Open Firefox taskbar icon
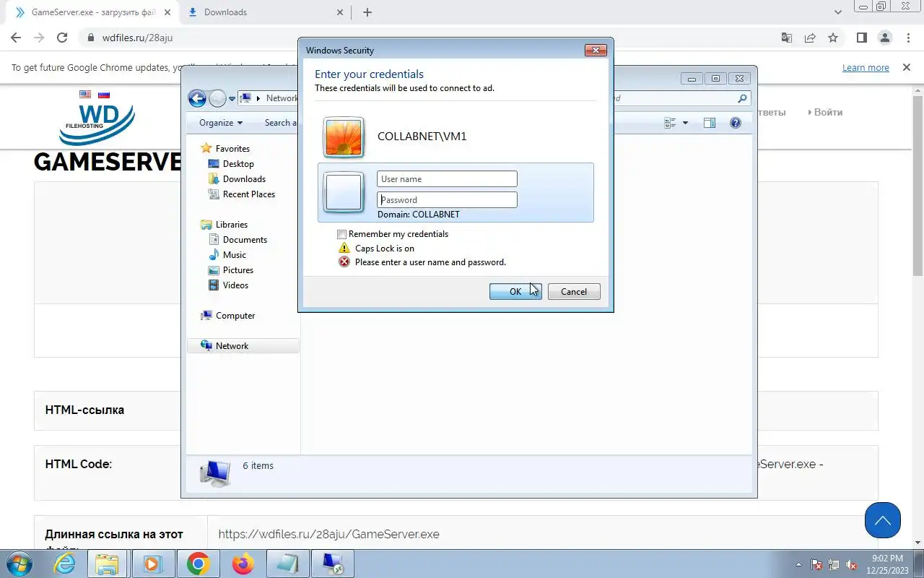The width and height of the screenshot is (924, 578). coord(243,564)
